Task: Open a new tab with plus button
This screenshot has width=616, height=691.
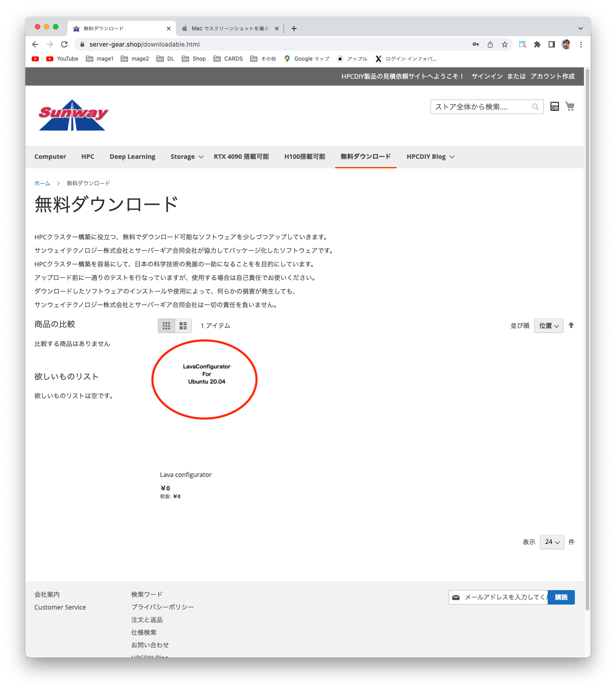Action: point(294,29)
